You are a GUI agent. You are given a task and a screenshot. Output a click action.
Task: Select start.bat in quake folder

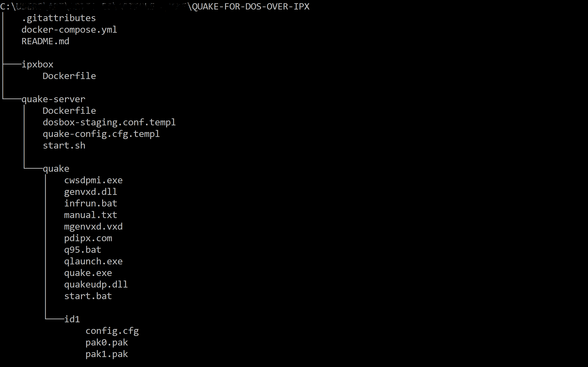[88, 296]
